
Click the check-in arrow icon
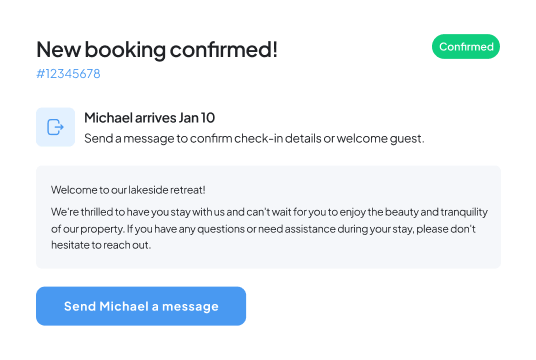tap(55, 127)
